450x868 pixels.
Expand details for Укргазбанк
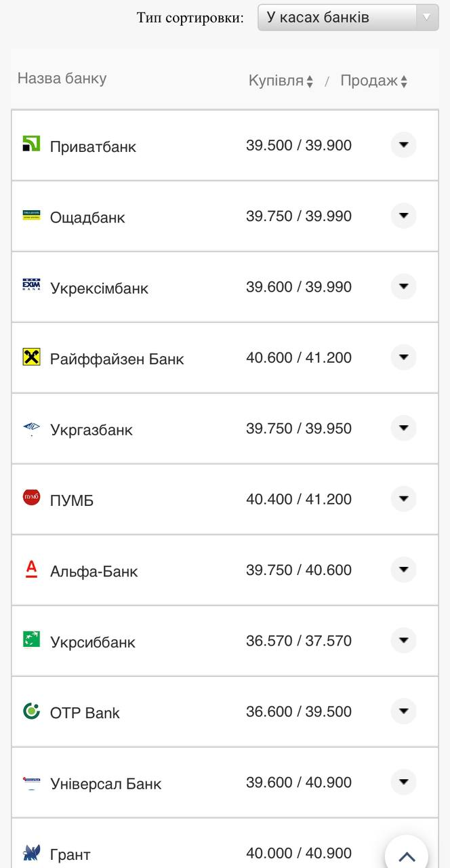click(403, 428)
